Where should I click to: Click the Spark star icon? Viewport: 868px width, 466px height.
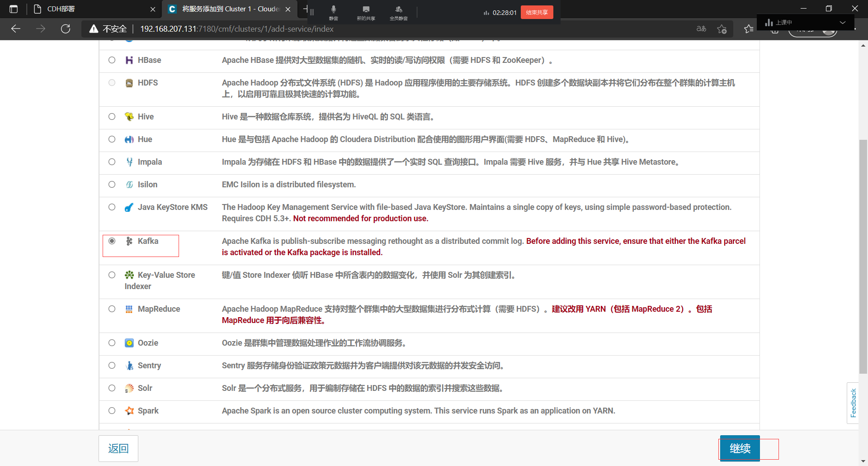tap(129, 411)
